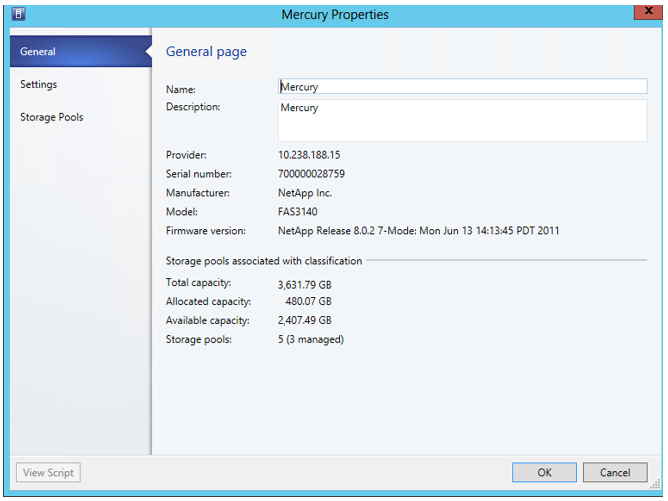Click the properties window icon in title bar
This screenshot has width=668, height=501.
18,14
